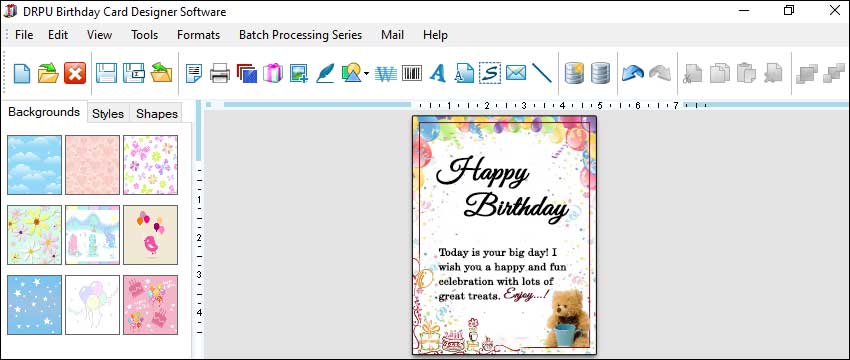This screenshot has height=360, width=850.
Task: Undo last action with blue arrow
Action: [633, 73]
